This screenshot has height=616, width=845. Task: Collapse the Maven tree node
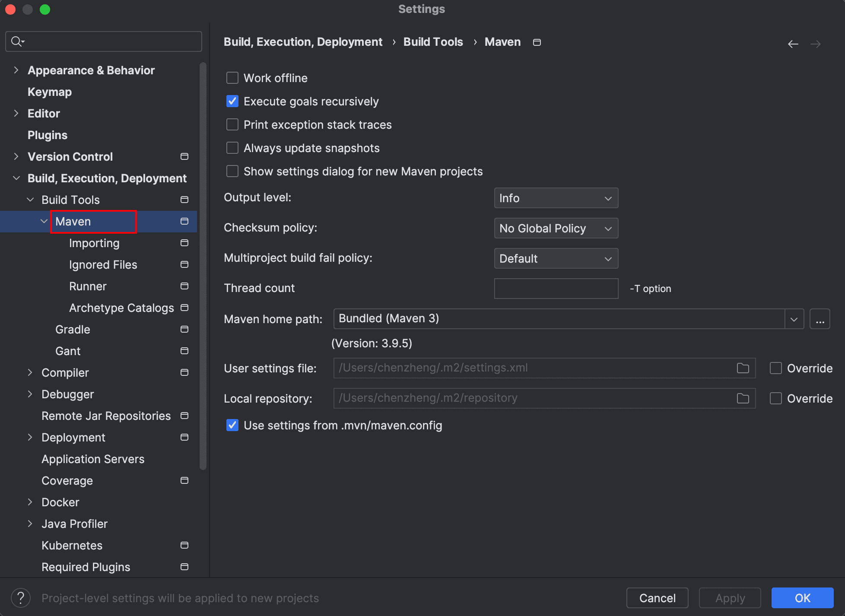(44, 221)
